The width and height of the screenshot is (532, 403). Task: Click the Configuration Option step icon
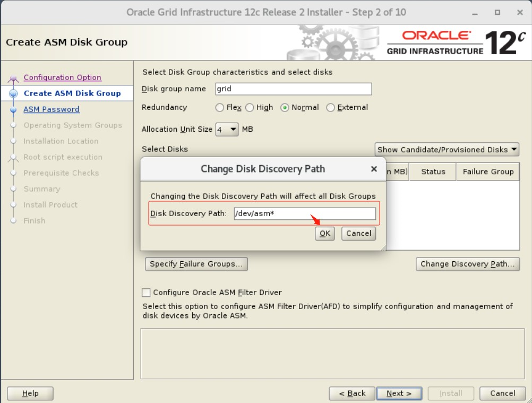coord(13,79)
